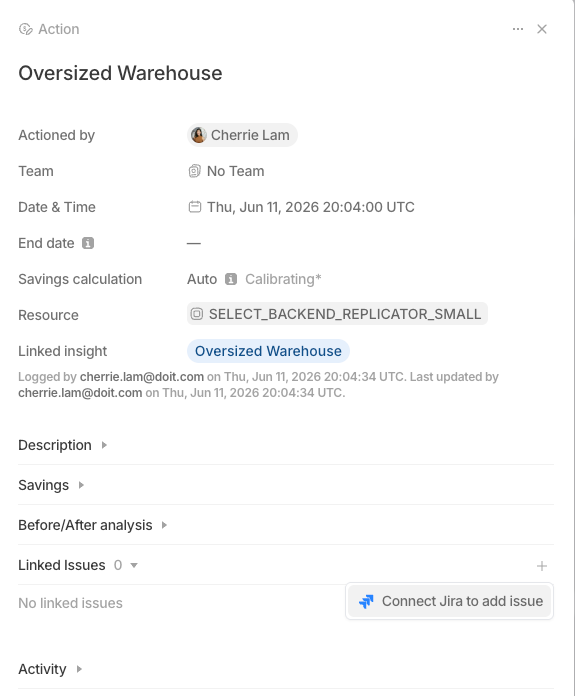Open the Oversized Warehouse linked insight
Screen dimensions: 575x696
tap(268, 351)
